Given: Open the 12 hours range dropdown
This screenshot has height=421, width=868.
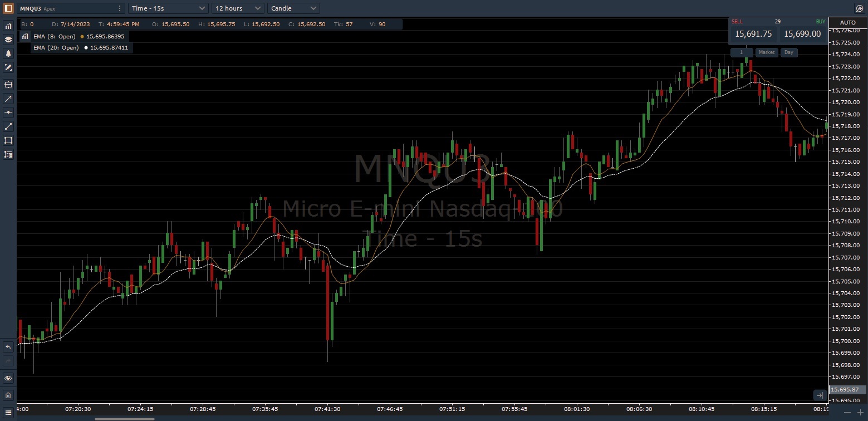Looking at the screenshot, I should [237, 8].
